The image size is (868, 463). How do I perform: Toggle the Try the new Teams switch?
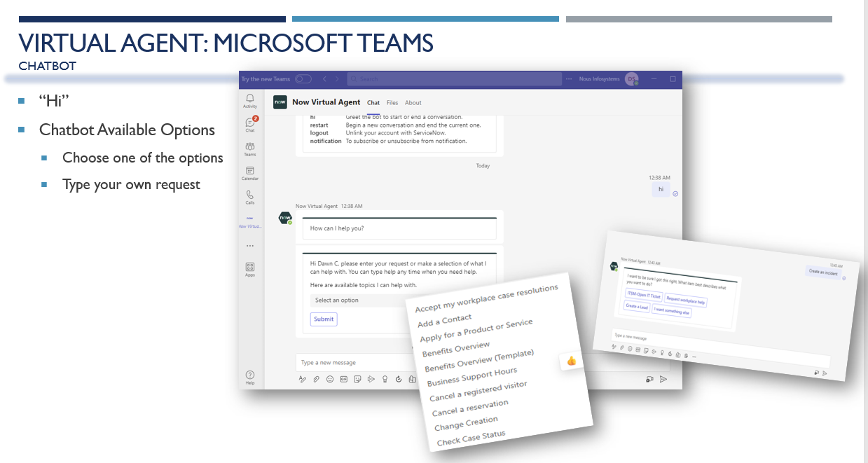point(301,79)
